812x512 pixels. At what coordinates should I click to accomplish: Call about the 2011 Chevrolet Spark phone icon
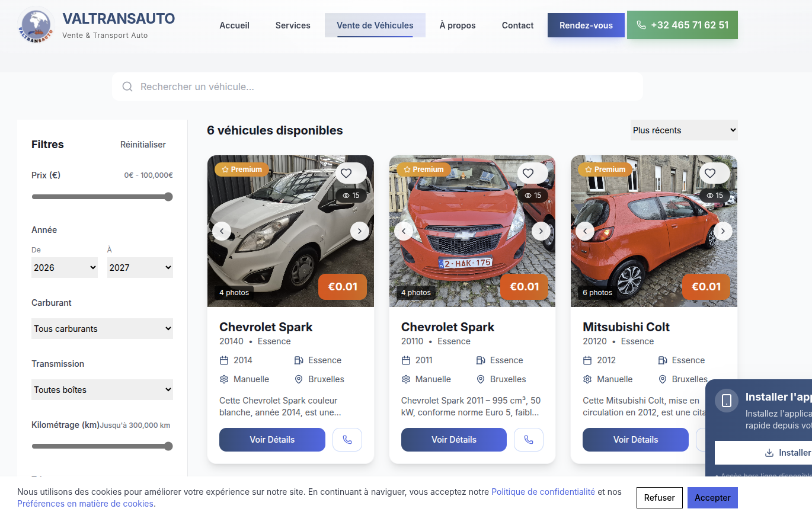[529, 440]
